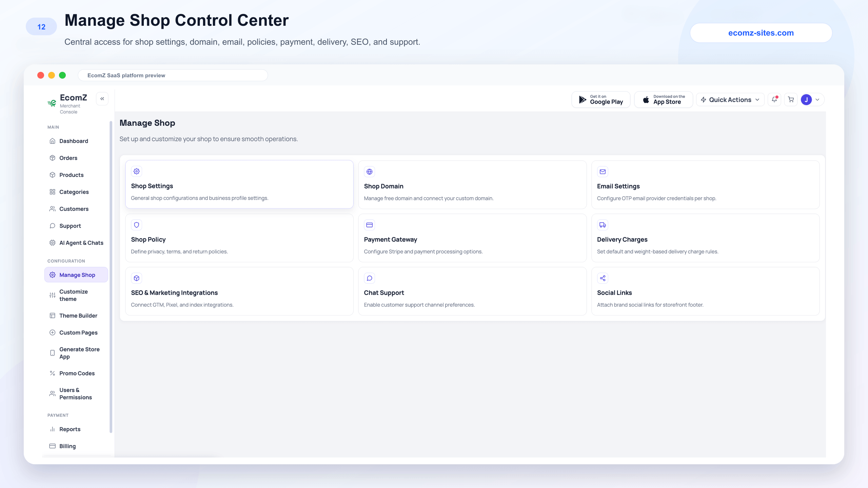Open the shopping cart icon

click(x=791, y=100)
